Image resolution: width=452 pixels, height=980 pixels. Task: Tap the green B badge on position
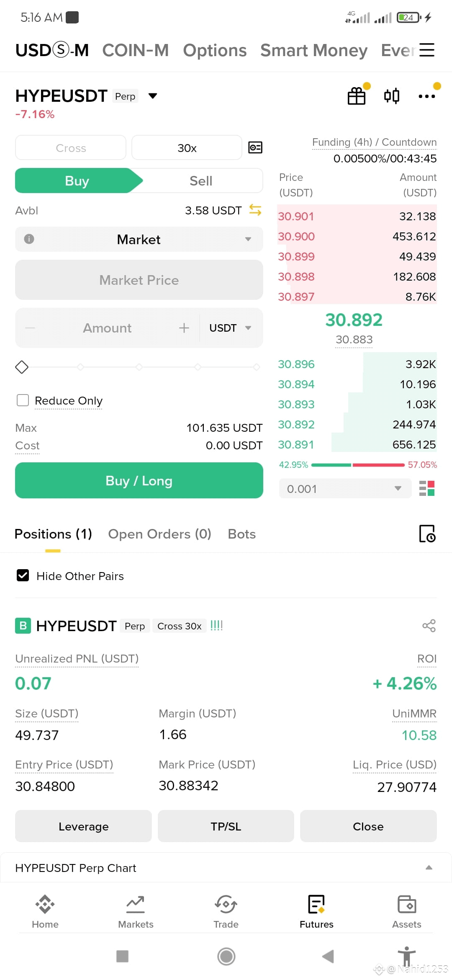point(23,626)
